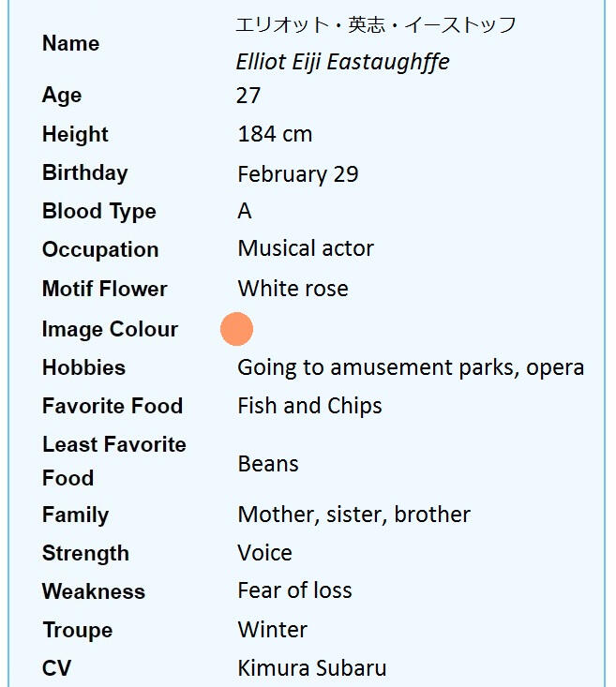Screen dimensions: 616x687
Task: Click the birthday value February 29
Action: click(x=297, y=173)
